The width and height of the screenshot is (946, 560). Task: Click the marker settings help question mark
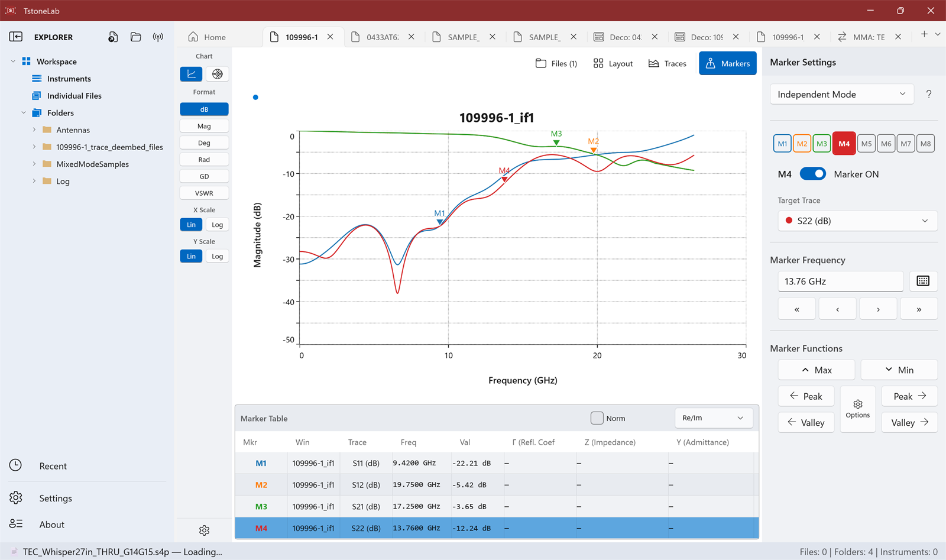tap(929, 94)
